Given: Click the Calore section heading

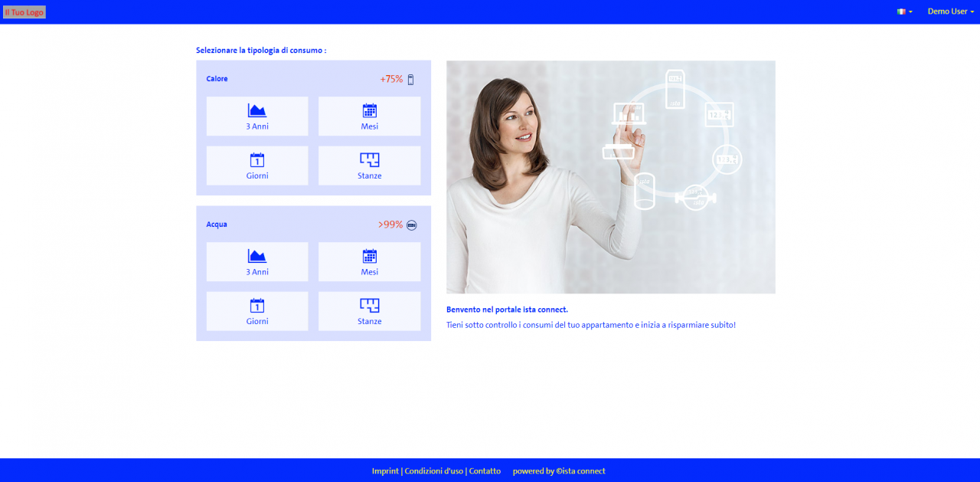Looking at the screenshot, I should (217, 79).
